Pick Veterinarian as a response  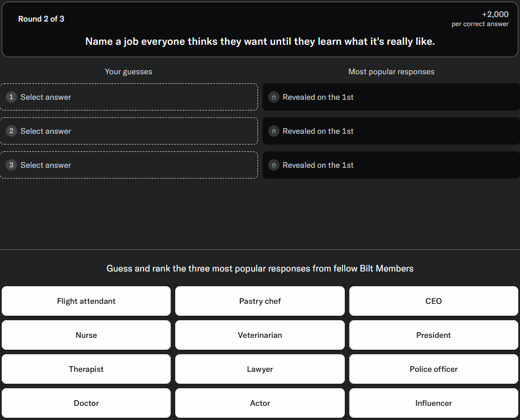[260, 335]
